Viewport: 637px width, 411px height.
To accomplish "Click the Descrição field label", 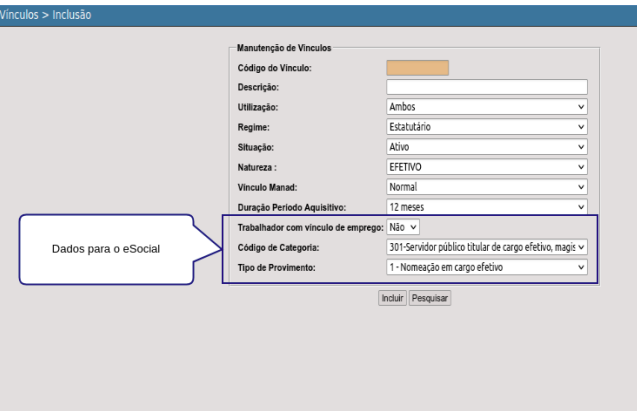I will pos(258,87).
